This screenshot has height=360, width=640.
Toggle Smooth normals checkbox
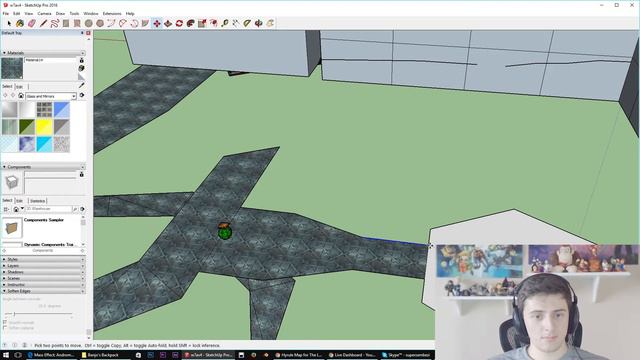pyautogui.click(x=5, y=322)
